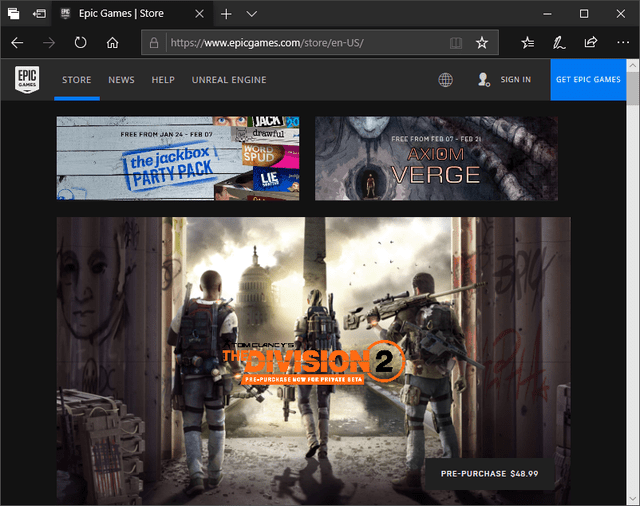Open the Axiom Verge free game banner

tap(436, 158)
